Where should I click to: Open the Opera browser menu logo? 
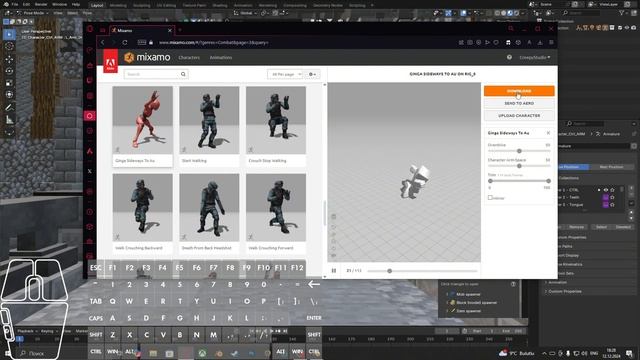[90, 29]
